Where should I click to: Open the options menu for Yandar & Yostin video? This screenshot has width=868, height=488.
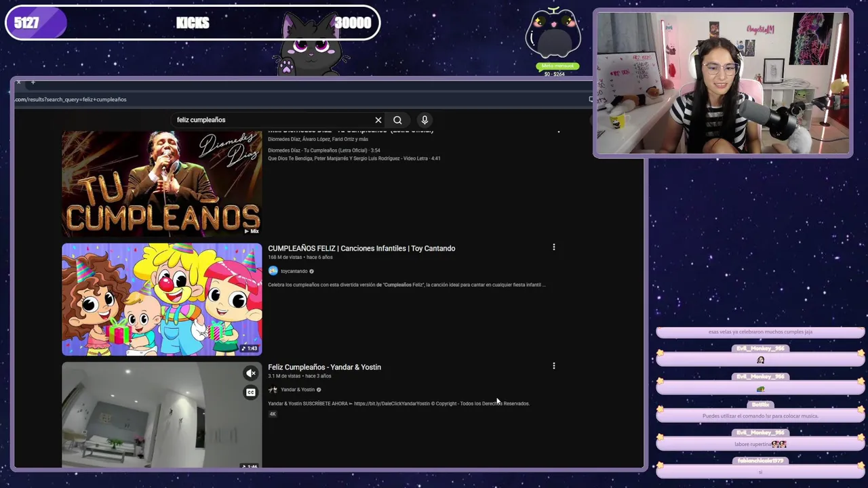[x=554, y=366]
